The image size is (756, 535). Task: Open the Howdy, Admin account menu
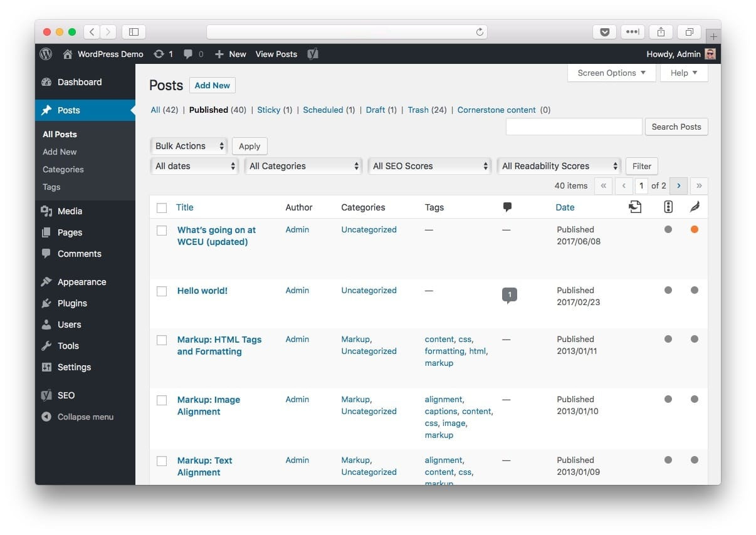tap(681, 54)
